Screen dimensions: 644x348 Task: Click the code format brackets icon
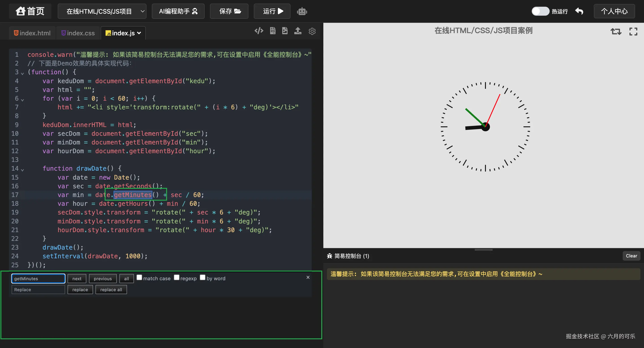coord(259,31)
